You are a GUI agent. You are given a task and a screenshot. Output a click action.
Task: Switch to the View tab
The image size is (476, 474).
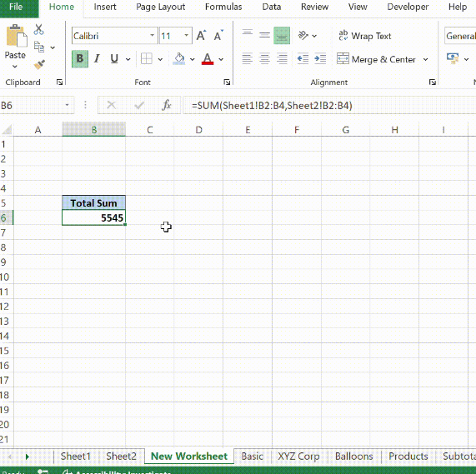(x=358, y=7)
